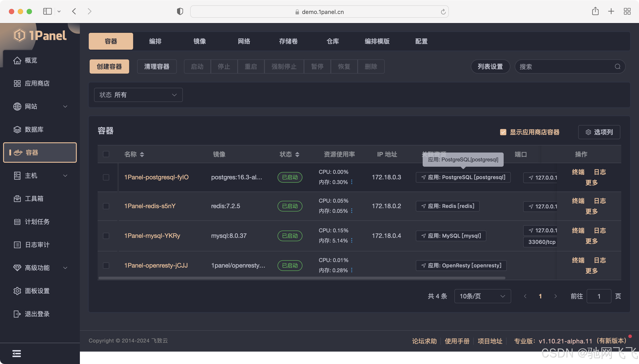
Task: Click the 1Panel logo
Action: pyautogui.click(x=40, y=35)
